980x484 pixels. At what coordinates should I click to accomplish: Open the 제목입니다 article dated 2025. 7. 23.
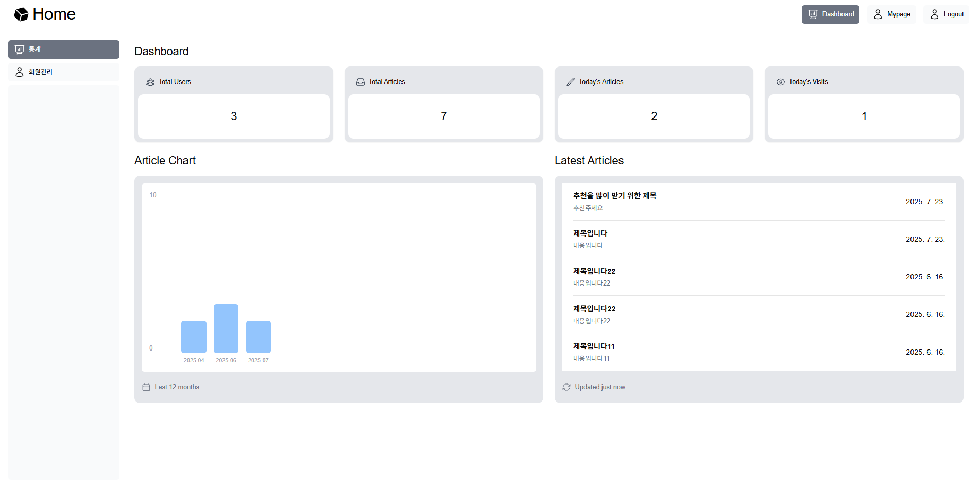590,233
